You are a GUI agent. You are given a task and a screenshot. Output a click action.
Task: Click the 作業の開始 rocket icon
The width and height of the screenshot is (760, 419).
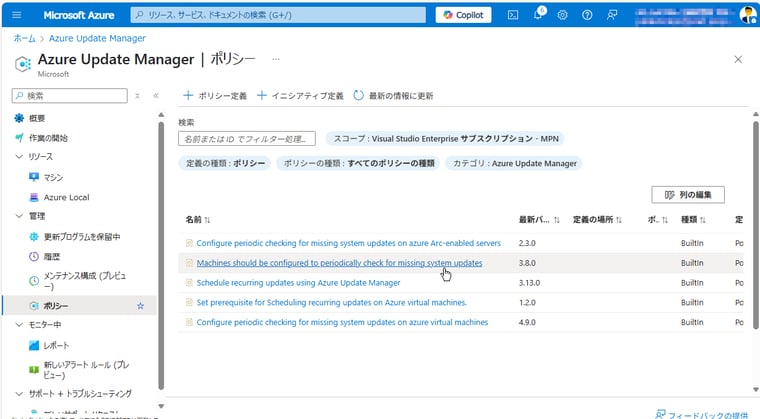tap(19, 138)
